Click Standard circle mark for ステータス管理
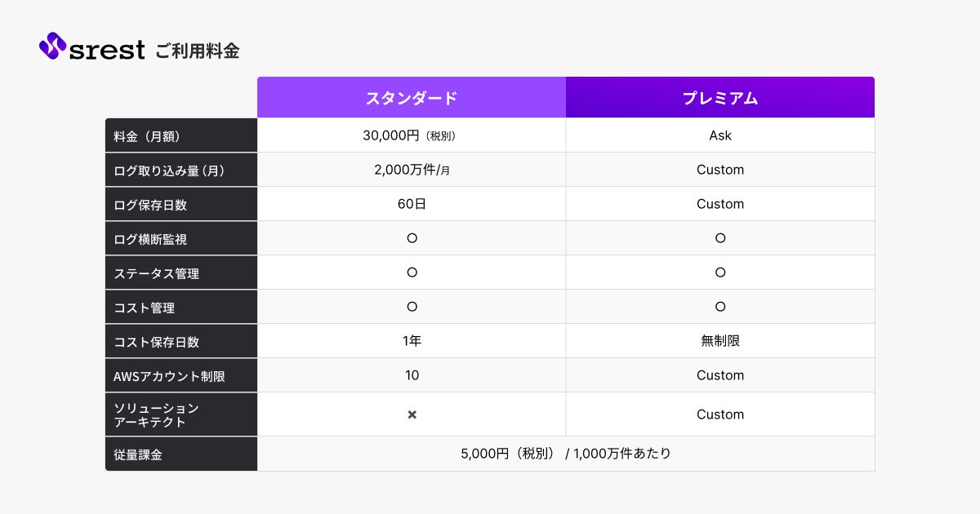980x514 pixels. pyautogui.click(x=412, y=273)
